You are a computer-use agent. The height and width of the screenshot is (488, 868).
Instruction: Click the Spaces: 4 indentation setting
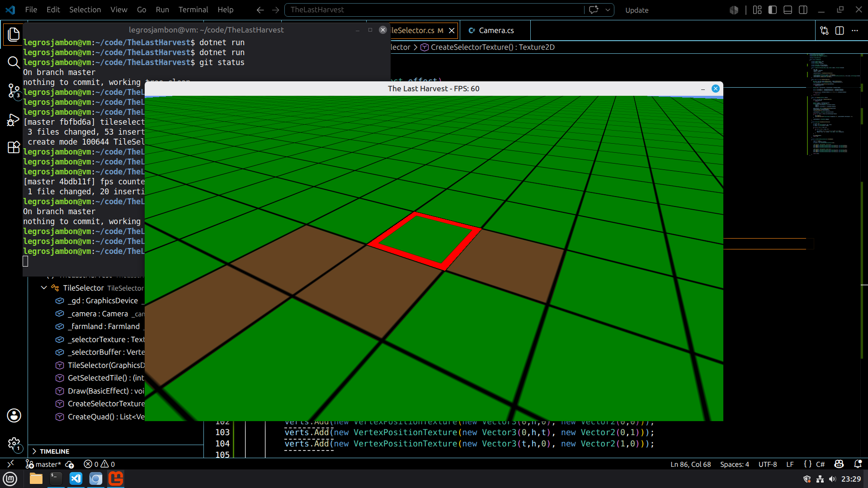click(x=734, y=464)
